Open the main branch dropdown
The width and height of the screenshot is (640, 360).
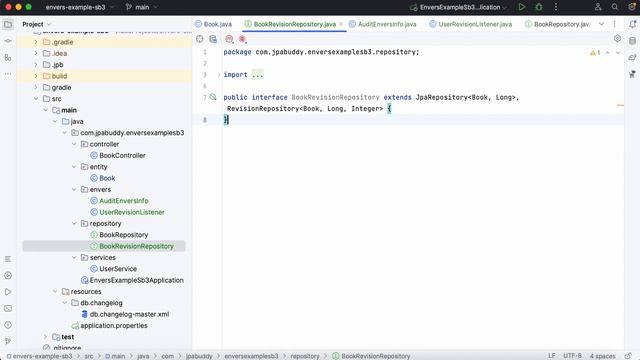(x=142, y=7)
